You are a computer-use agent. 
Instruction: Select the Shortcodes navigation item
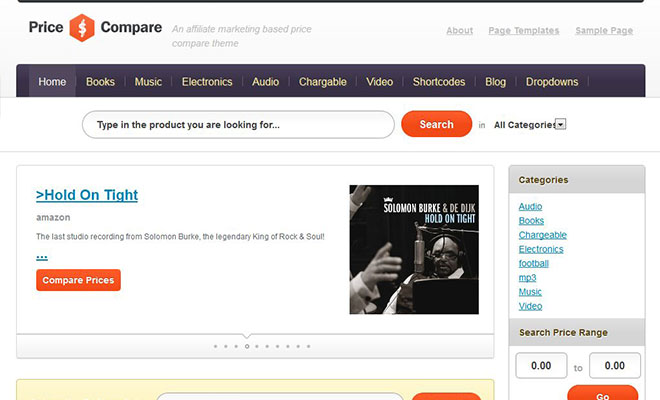[x=439, y=82]
